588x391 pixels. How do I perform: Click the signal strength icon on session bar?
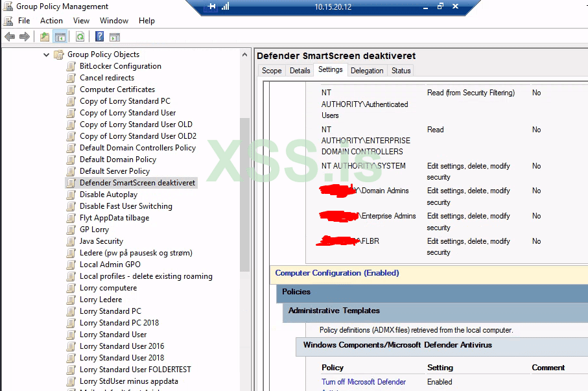pos(226,6)
